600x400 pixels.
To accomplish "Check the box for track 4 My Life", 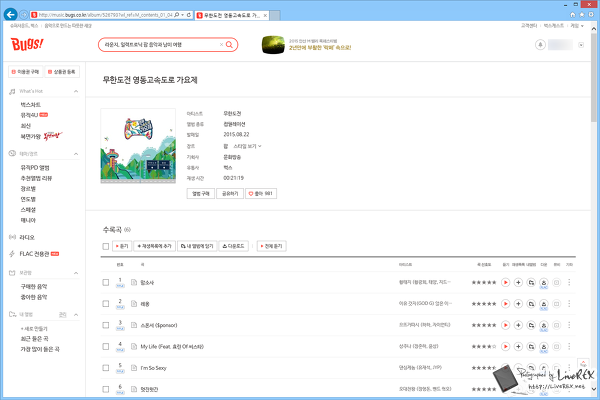I will [106, 346].
